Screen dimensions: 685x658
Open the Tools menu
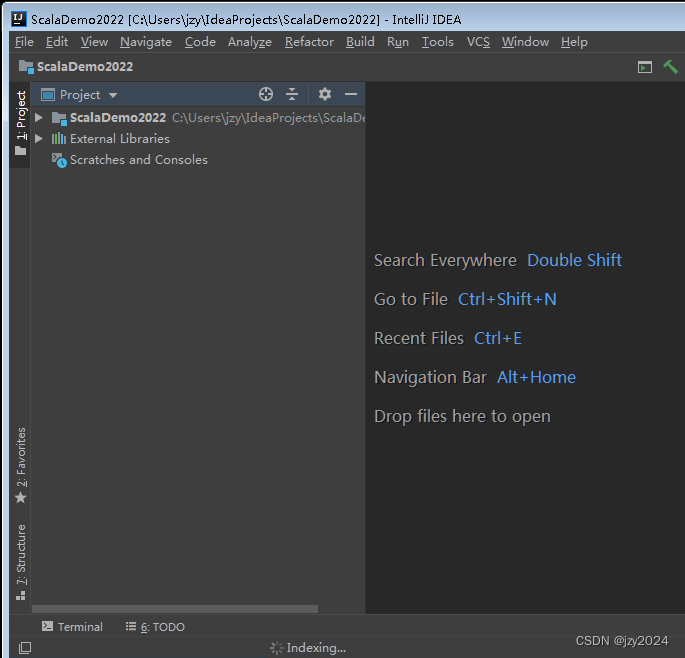437,42
